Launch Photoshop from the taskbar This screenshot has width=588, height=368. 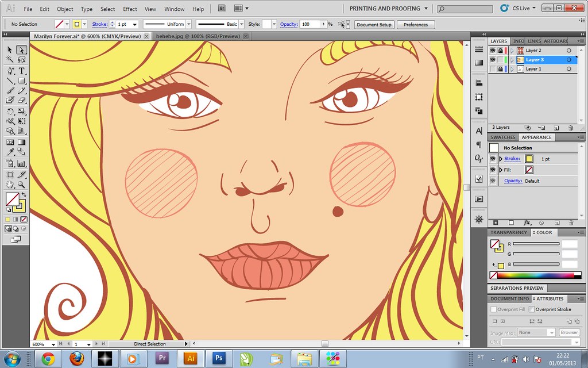click(219, 359)
